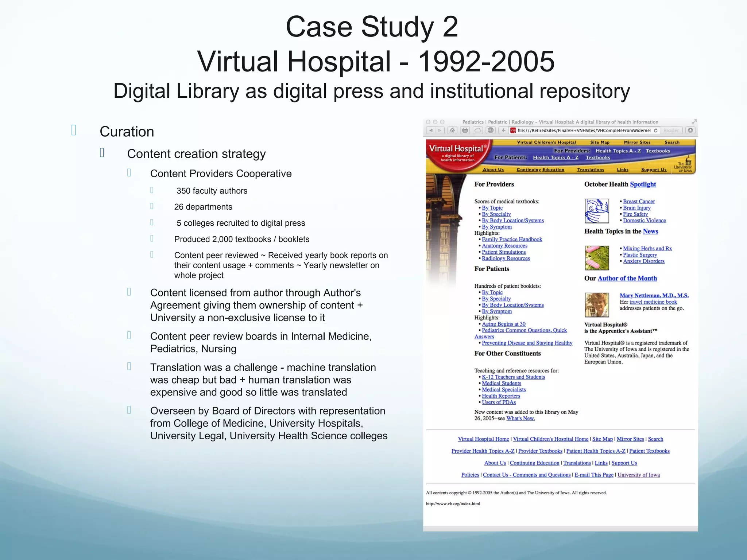
Task: Open Virtual Hospital Home footer link
Action: click(483, 439)
